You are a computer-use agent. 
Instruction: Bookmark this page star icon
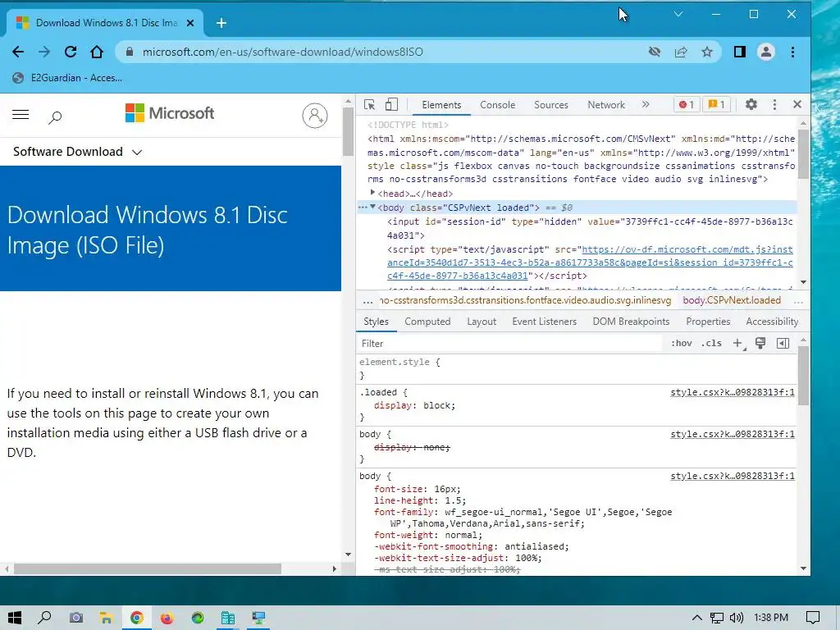[707, 52]
